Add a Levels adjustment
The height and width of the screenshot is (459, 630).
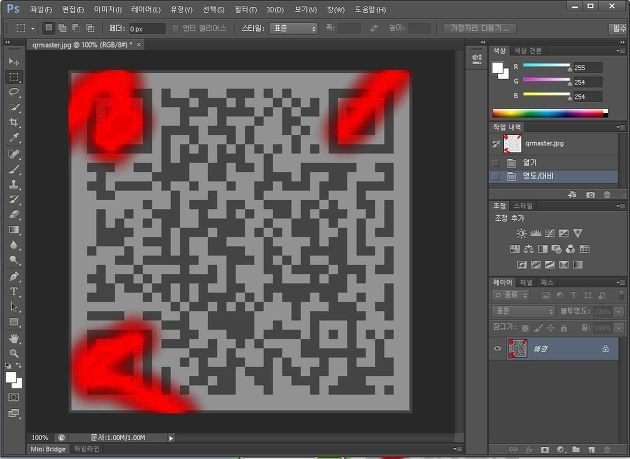(x=536, y=233)
